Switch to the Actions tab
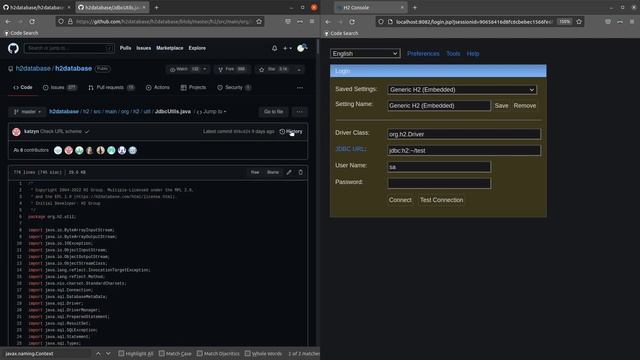This screenshot has height=360, width=640. 158,87
